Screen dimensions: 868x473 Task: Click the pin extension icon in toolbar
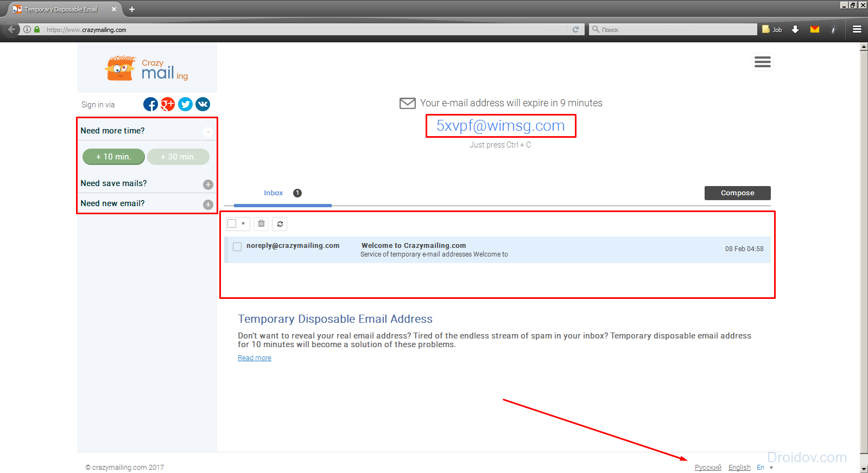coord(833,29)
